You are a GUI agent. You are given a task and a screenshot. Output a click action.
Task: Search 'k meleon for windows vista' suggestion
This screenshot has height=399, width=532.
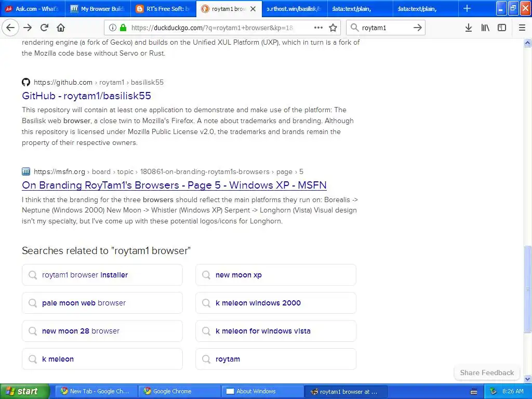[276, 331]
